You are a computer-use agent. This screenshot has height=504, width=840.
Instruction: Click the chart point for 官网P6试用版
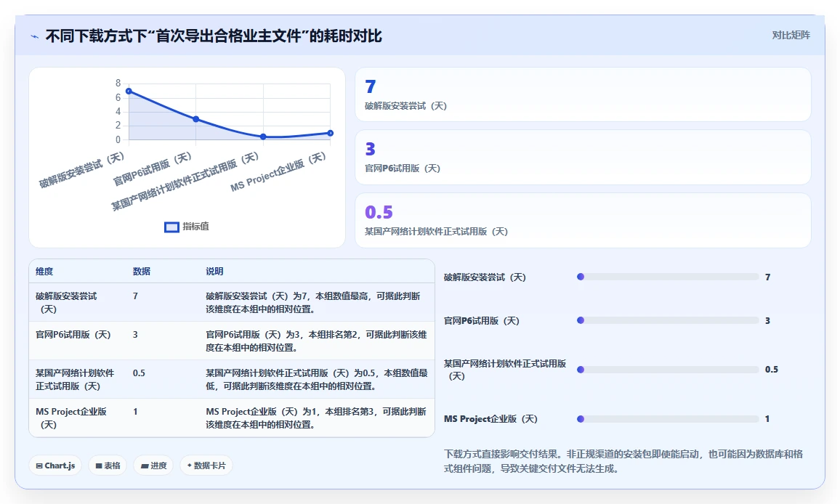(x=196, y=119)
